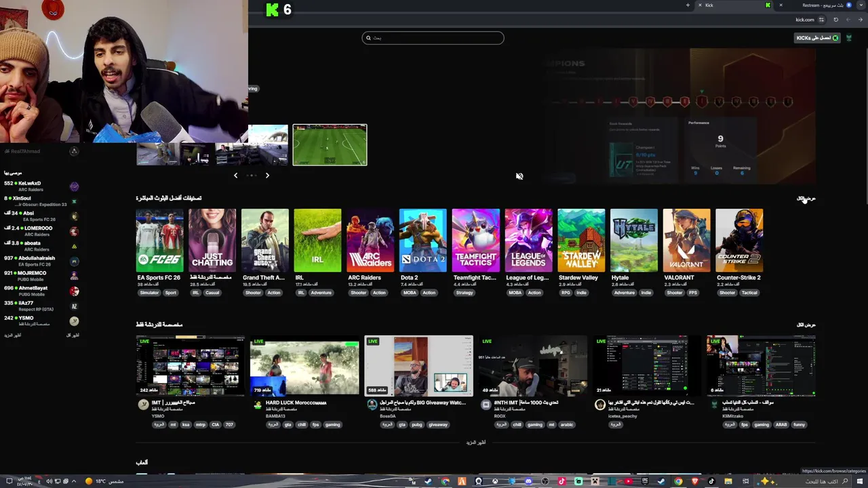Open Google Chrome from the Windows taskbar

(678, 481)
